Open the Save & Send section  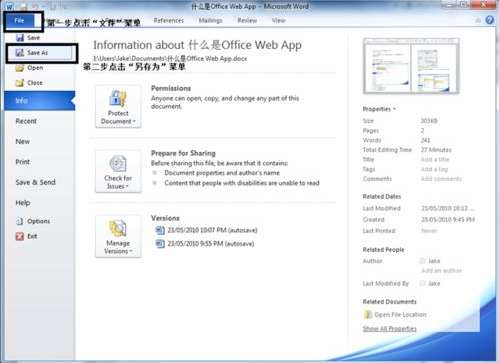[x=35, y=182]
